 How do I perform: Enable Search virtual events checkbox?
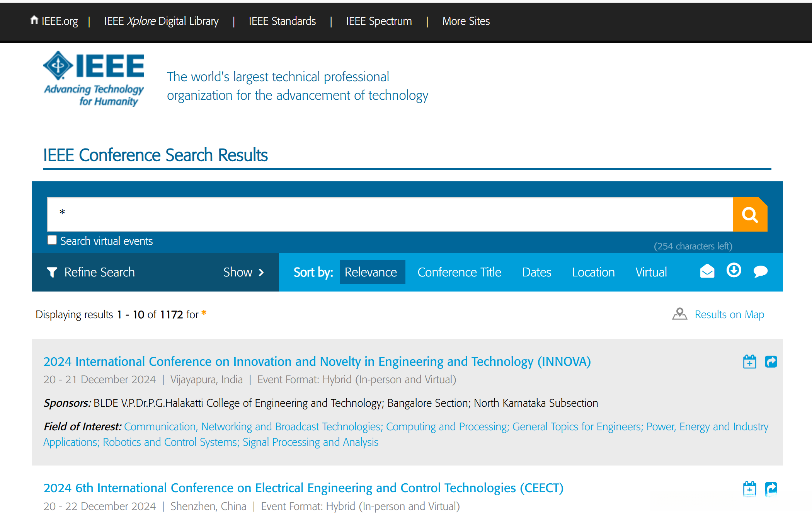tap(52, 240)
